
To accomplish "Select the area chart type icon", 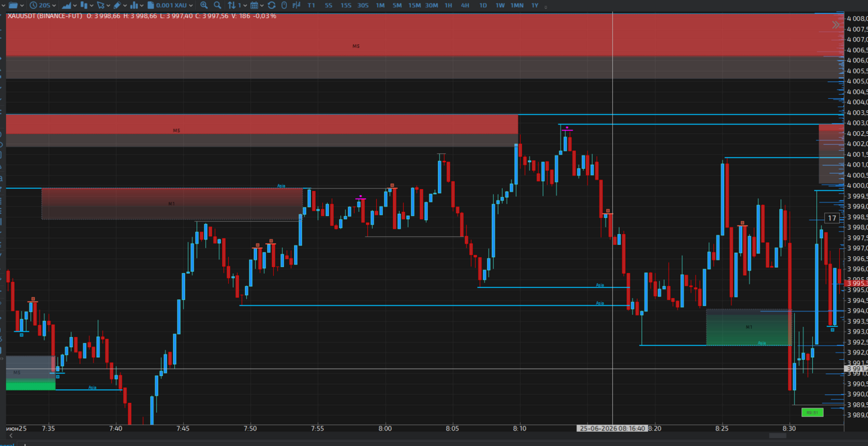I will pyautogui.click(x=67, y=5).
